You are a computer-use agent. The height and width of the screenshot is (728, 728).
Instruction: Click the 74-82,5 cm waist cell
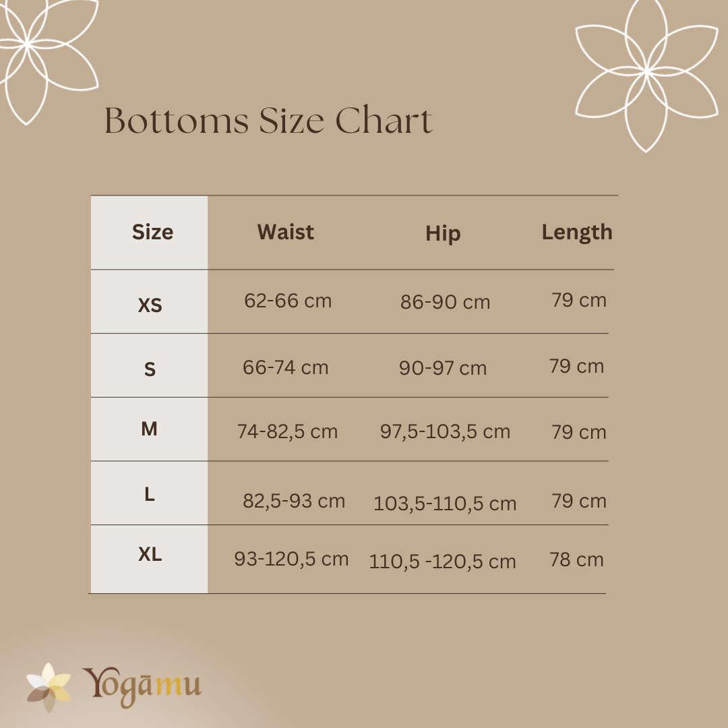pyautogui.click(x=287, y=431)
